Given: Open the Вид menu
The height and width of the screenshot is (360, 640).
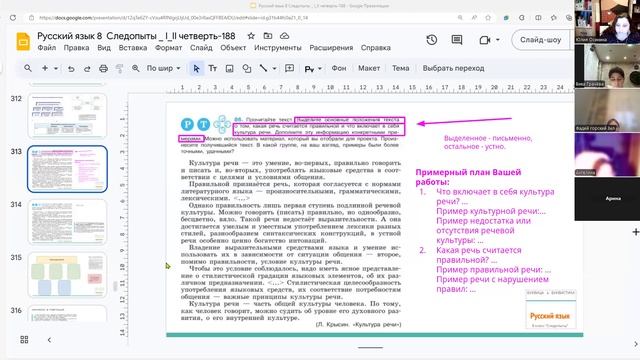Looking at the screenshot, I should tap(104, 48).
